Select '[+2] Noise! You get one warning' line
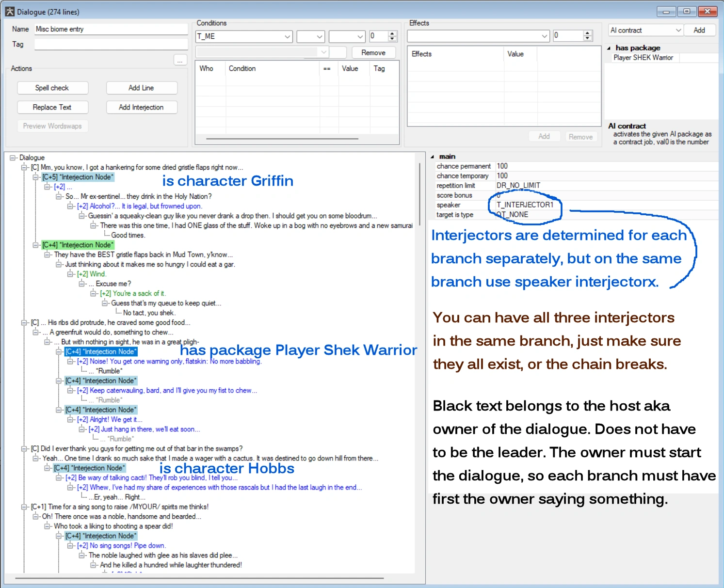Screen dimensions: 724x588 pos(169,361)
